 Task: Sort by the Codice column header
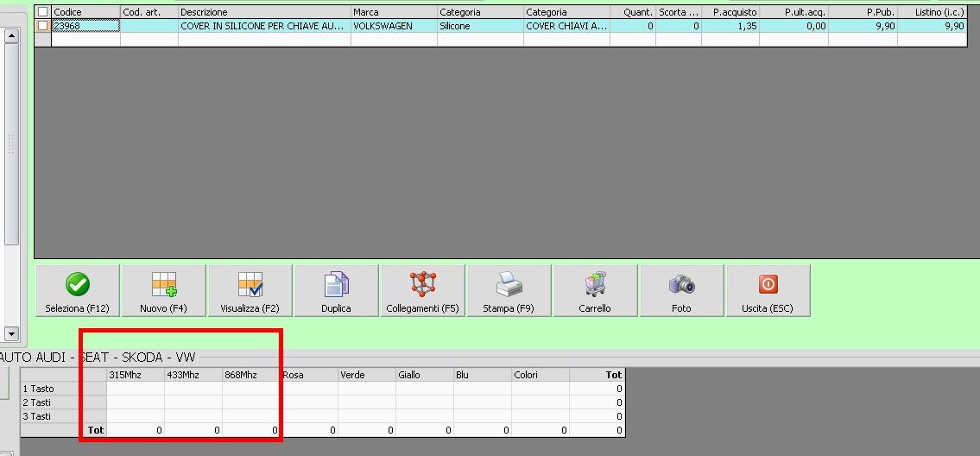coord(85,12)
